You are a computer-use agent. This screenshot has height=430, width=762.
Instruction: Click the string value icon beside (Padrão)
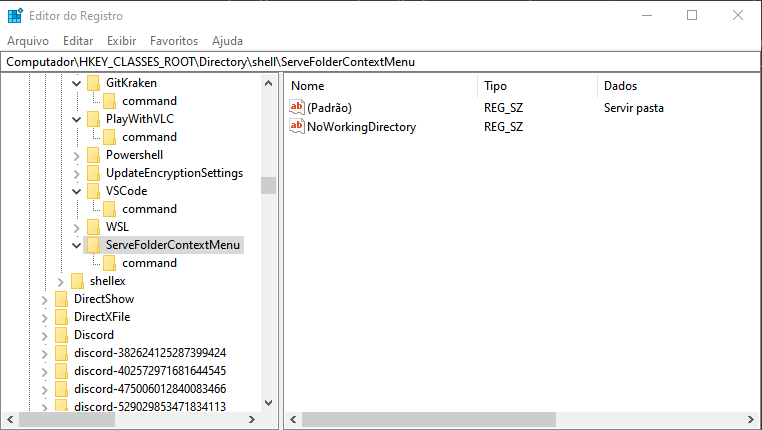click(x=296, y=107)
